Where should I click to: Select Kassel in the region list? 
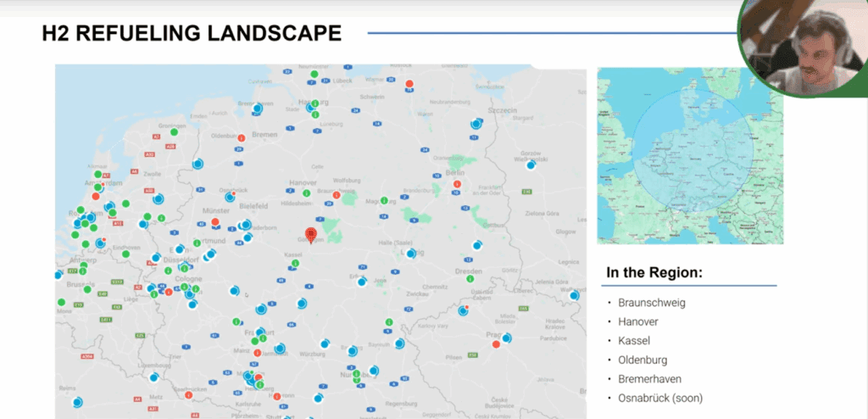pyautogui.click(x=634, y=340)
